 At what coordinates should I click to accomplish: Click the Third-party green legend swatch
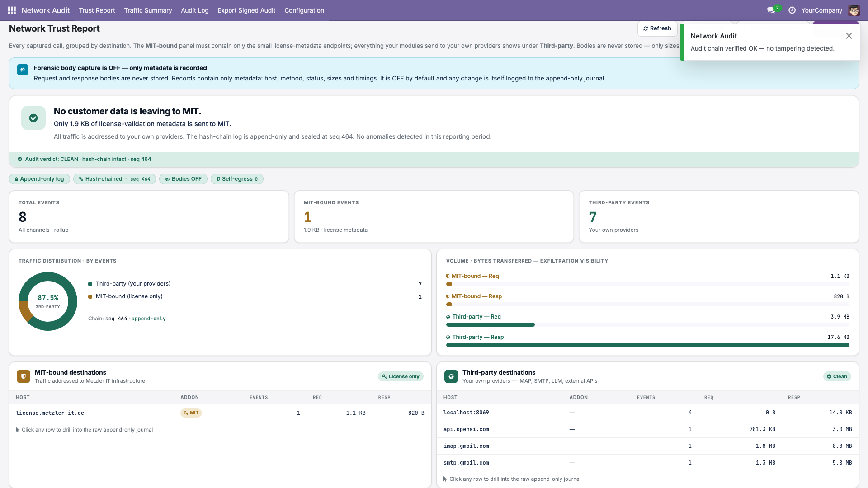(90, 284)
